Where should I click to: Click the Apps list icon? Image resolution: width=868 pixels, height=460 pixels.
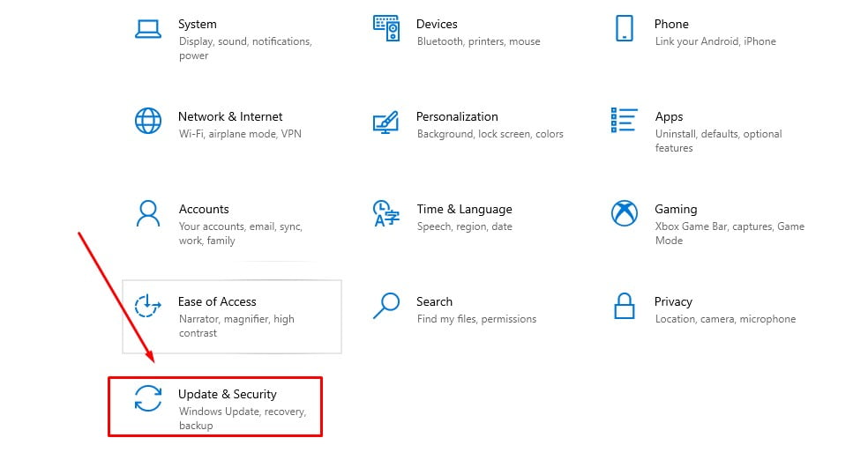tap(624, 120)
